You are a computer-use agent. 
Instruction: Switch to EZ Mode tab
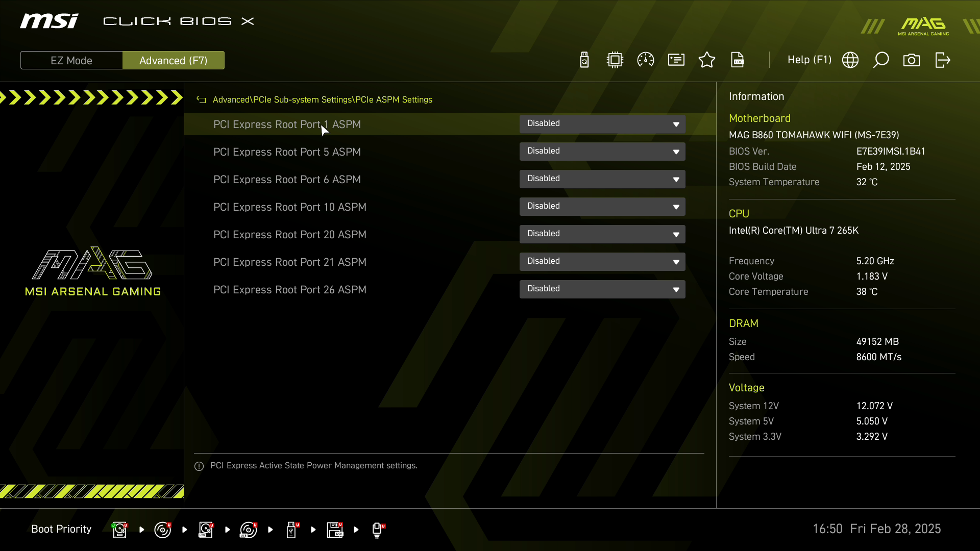point(71,60)
